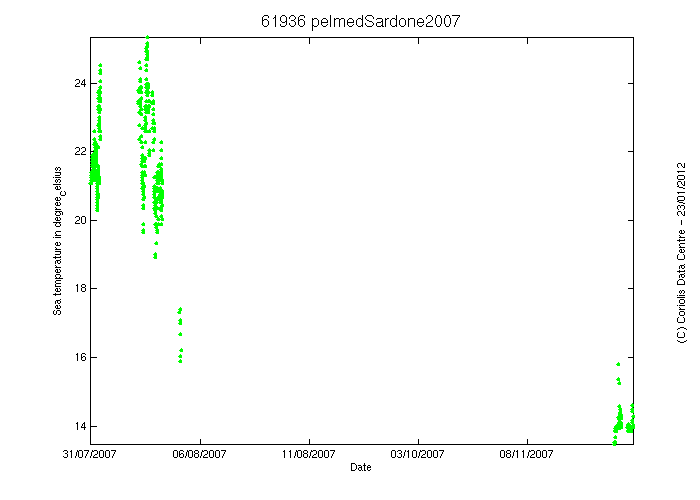Select the x-axis tick label 06/08/2007
Viewport: 700px width, 500px height.
(199, 454)
